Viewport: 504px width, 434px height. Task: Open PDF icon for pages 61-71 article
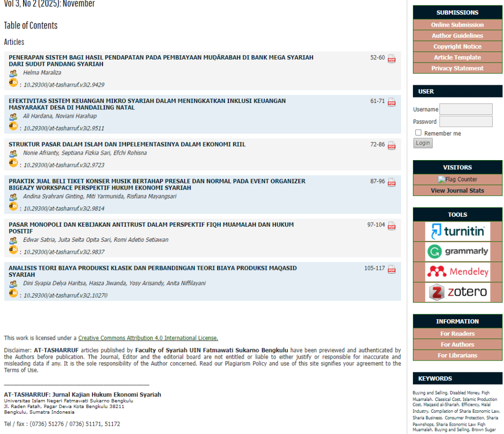[x=391, y=102]
